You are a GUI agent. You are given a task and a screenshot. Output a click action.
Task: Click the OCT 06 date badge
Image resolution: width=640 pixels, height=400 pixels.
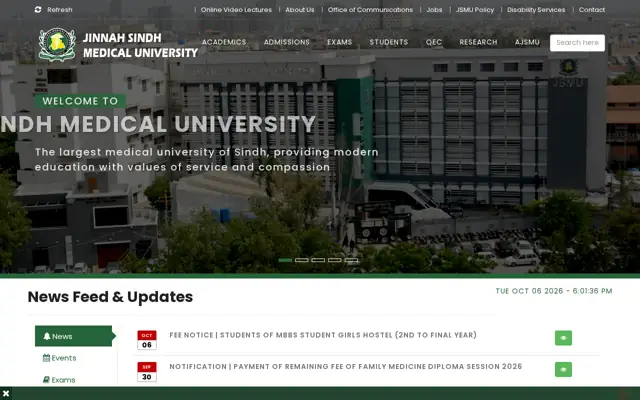tap(147, 340)
